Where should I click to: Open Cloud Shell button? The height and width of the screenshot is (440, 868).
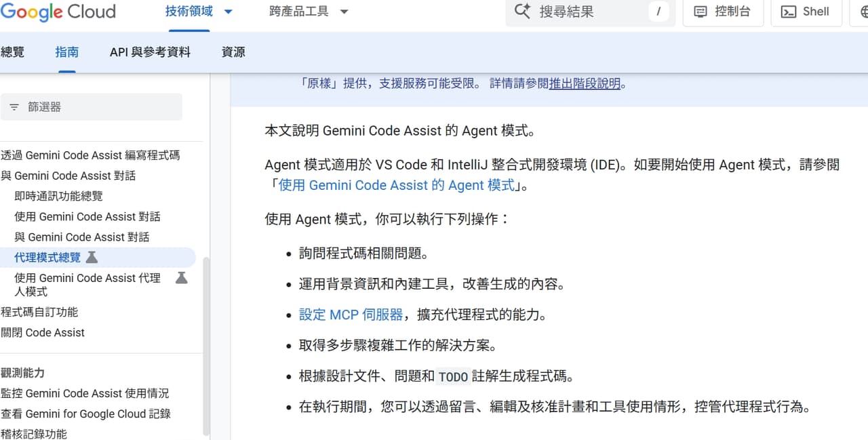click(807, 12)
